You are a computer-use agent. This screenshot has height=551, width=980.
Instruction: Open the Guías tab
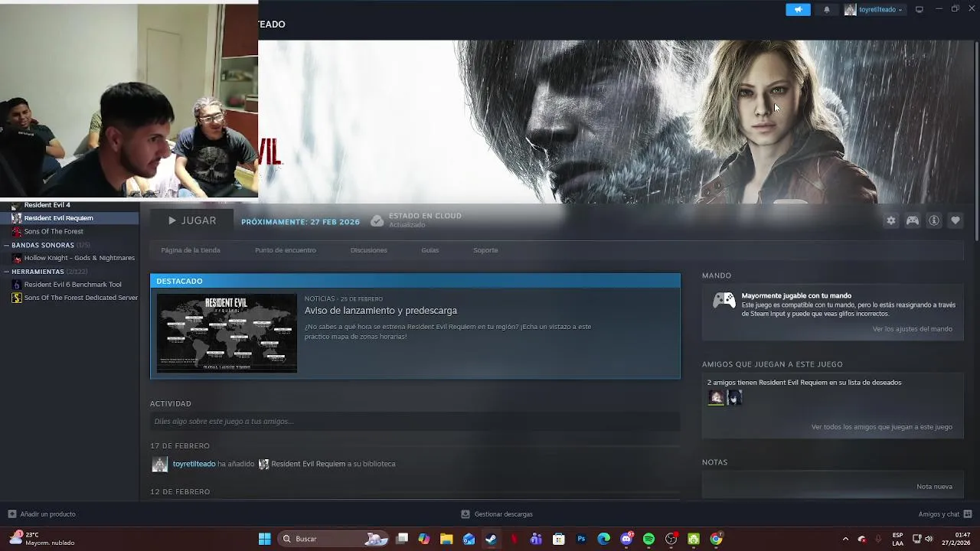pos(430,250)
